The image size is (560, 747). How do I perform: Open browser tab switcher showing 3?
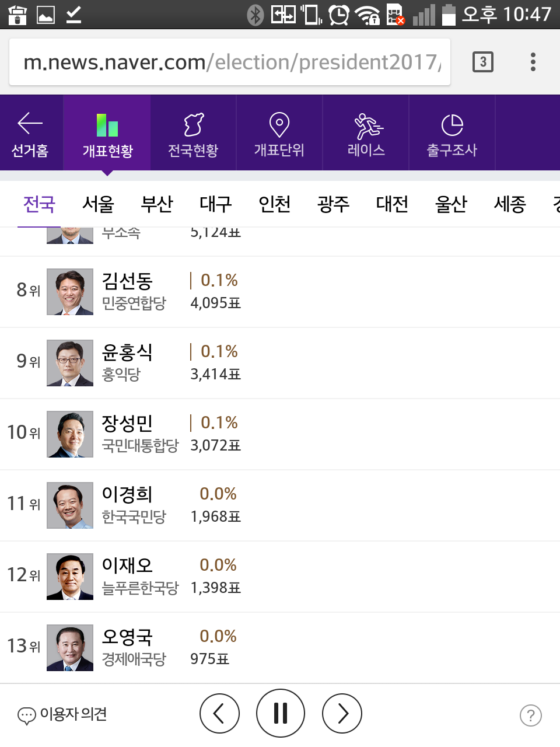[x=482, y=62]
